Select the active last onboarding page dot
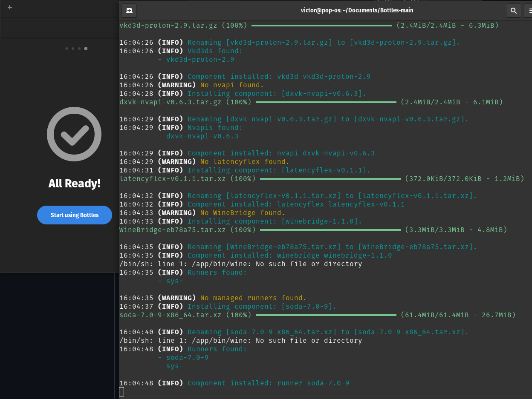The width and height of the screenshot is (532, 399). pyautogui.click(x=86, y=49)
